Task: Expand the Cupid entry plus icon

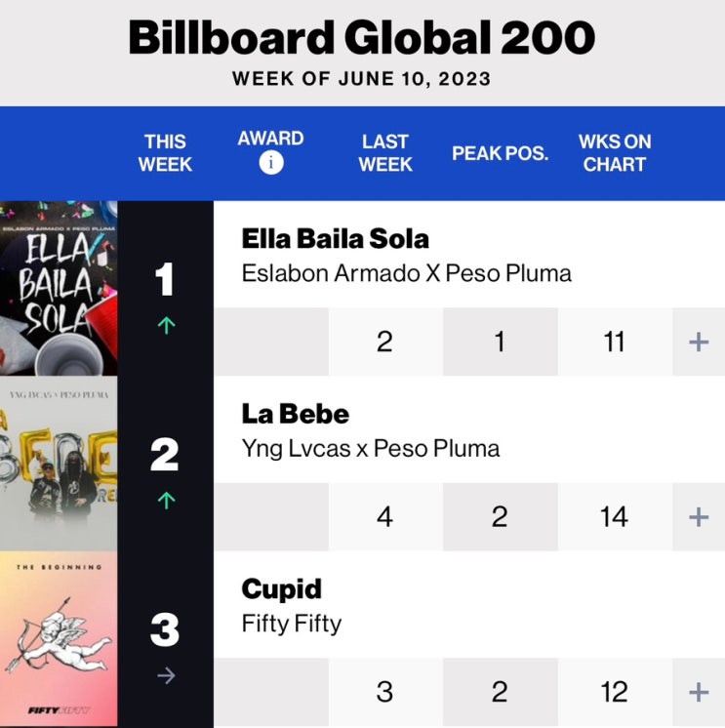Action: pyautogui.click(x=699, y=692)
